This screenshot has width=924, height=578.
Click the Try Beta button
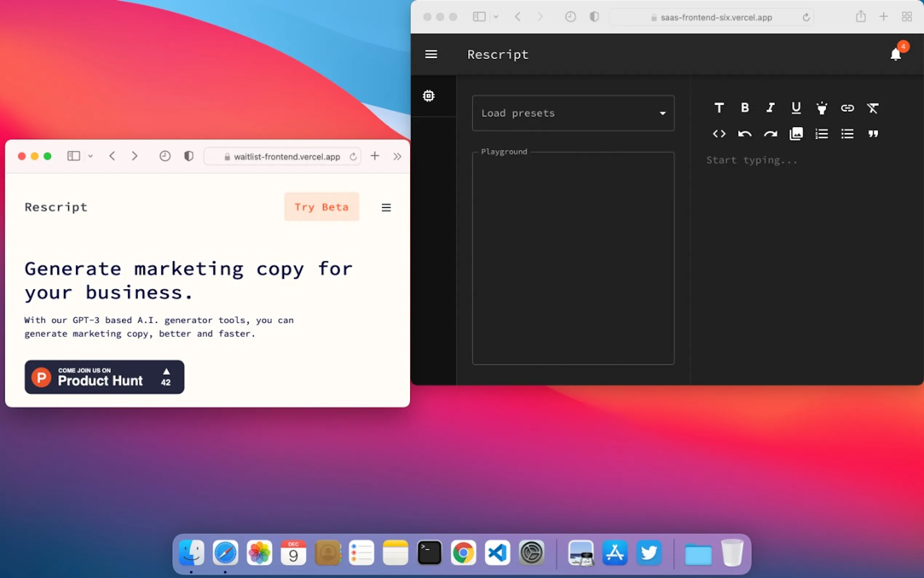321,207
